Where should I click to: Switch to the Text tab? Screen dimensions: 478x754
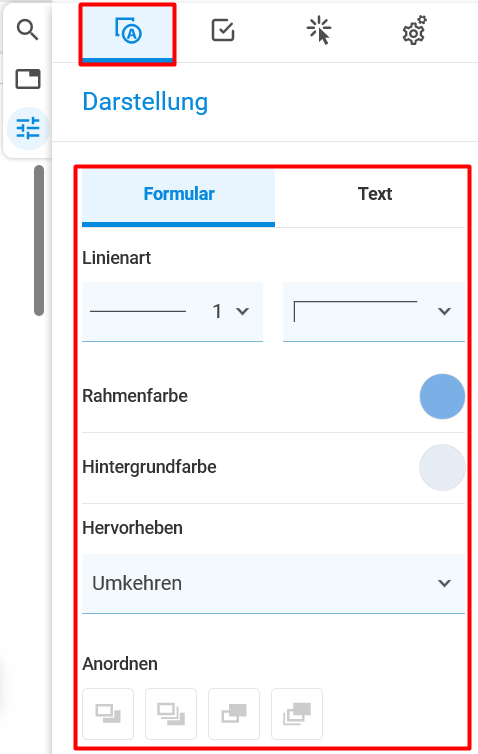point(375,194)
